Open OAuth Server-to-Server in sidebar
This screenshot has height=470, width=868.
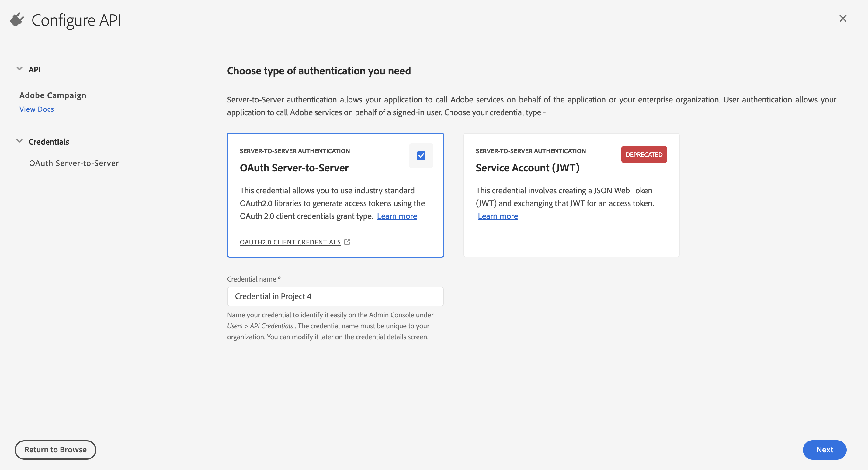click(x=74, y=163)
